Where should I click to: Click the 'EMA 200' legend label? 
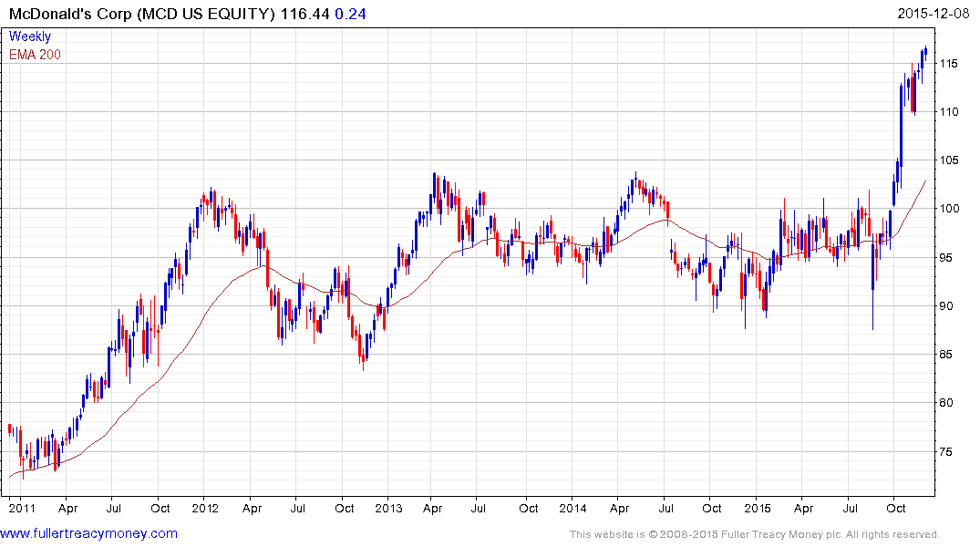coord(35,55)
